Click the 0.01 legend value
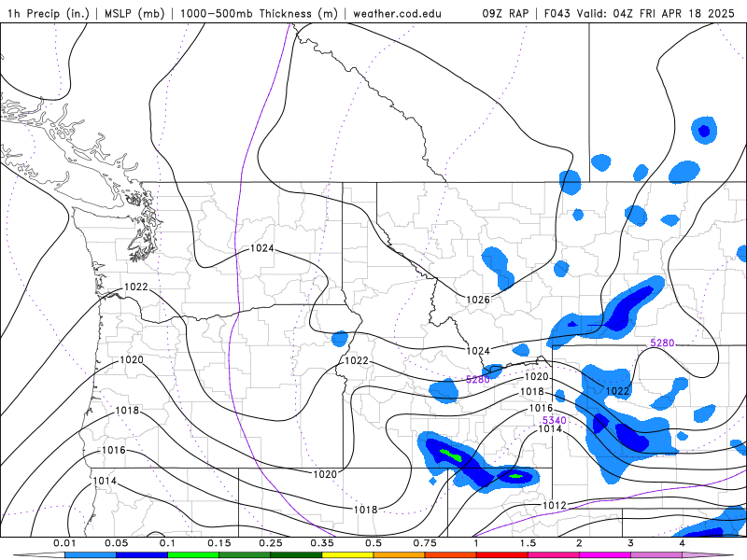 pos(64,543)
